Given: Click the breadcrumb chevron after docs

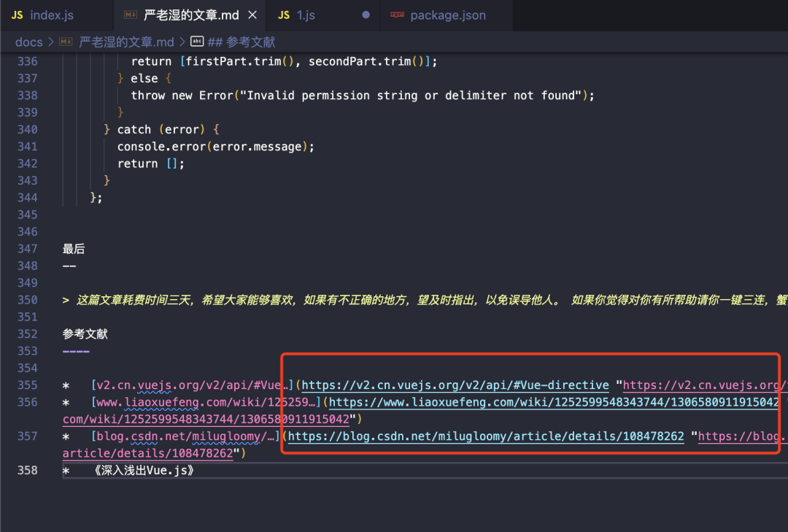Looking at the screenshot, I should [51, 42].
